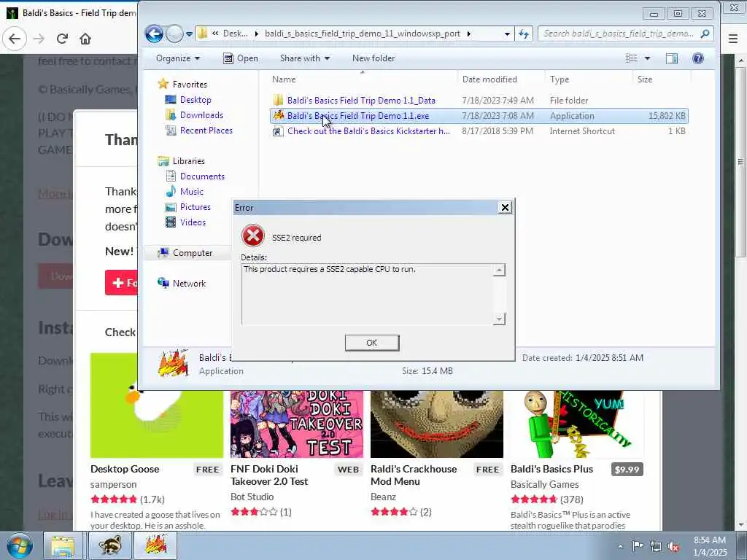Viewport: 747px width, 560px height.
Task: Open Desktop in Favorites
Action: (196, 99)
